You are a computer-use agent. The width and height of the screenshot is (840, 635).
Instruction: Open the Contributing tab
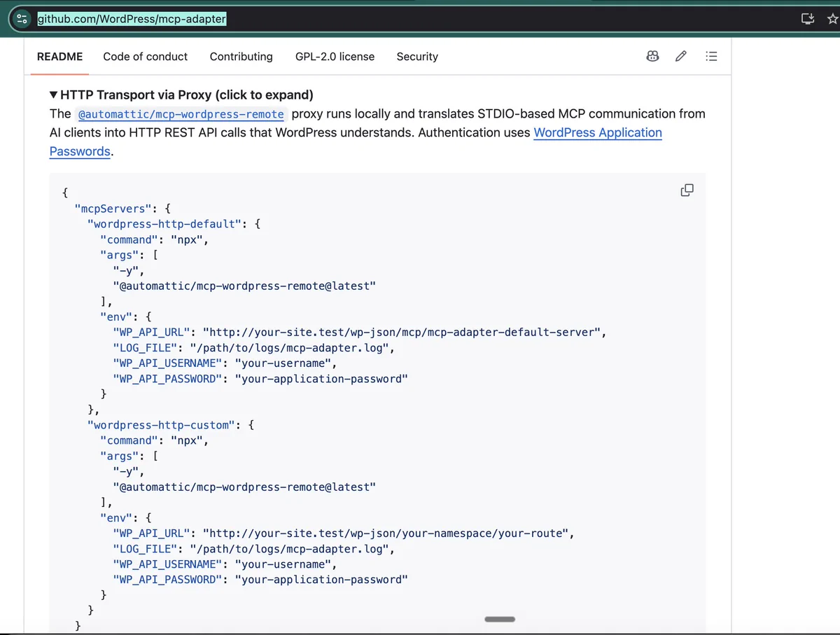[x=241, y=57]
